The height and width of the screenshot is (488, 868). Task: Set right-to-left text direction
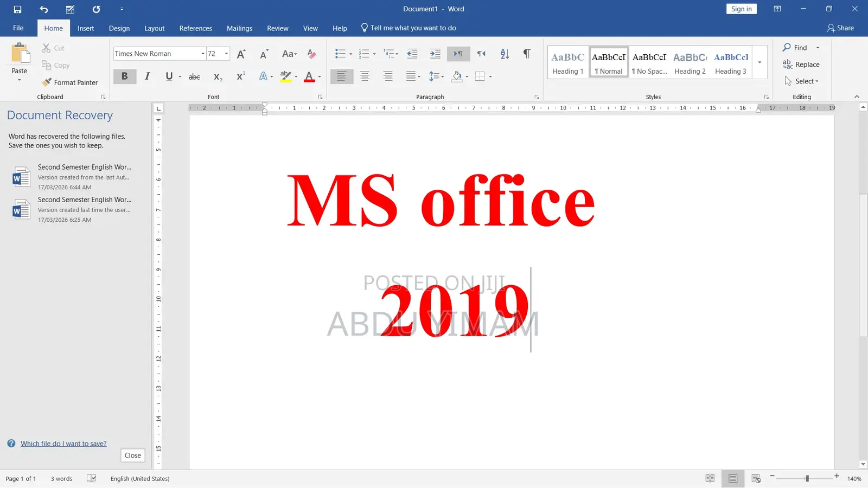click(x=481, y=54)
